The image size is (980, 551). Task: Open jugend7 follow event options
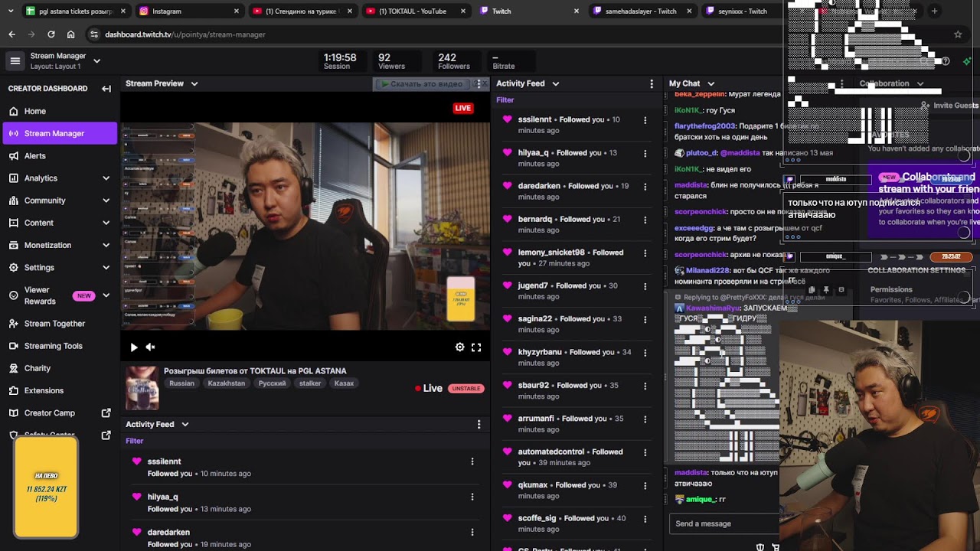[645, 286]
